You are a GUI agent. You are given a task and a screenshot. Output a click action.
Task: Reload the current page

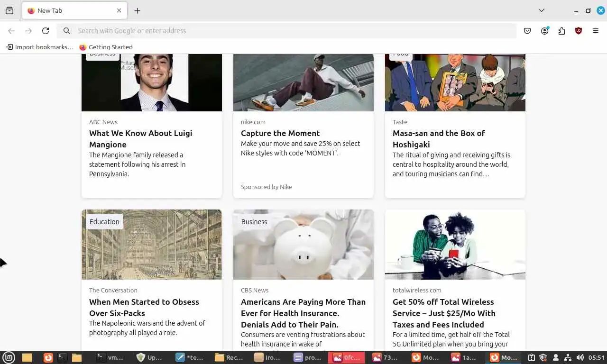(x=46, y=31)
